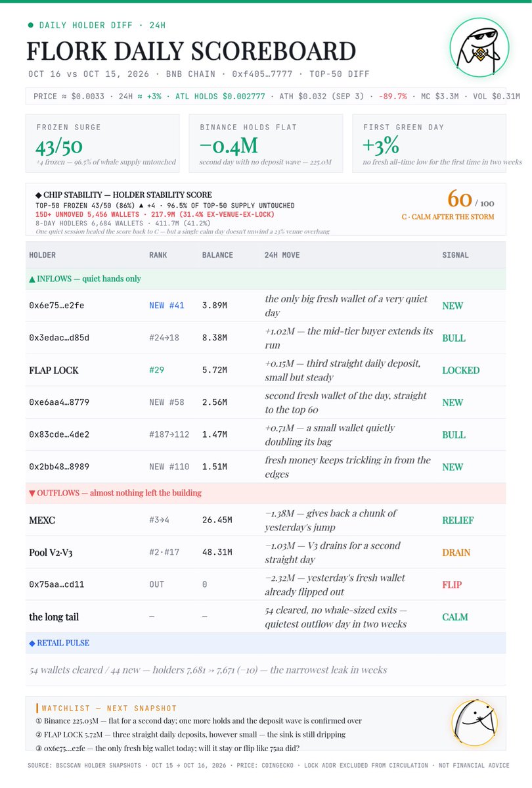This screenshot has width=532, height=788.
Task: Click the Flork mascot in the Watchlist box
Action: pyautogui.click(x=474, y=723)
